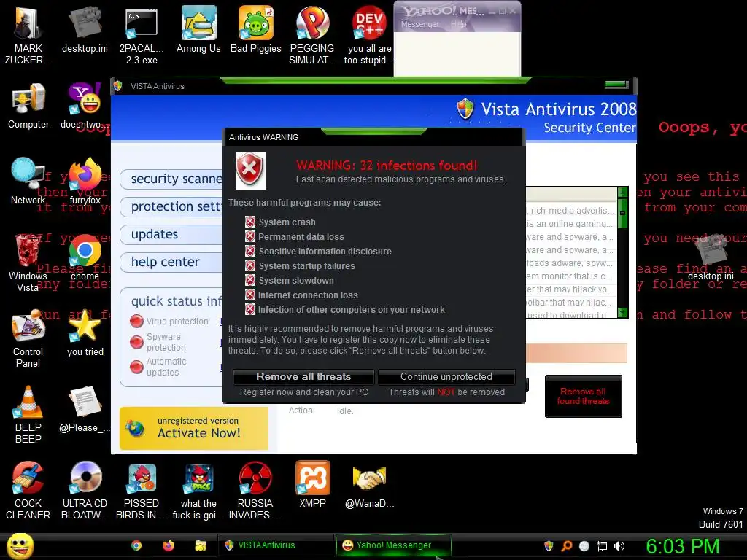
Task: Open the help center section
Action: 171,262
